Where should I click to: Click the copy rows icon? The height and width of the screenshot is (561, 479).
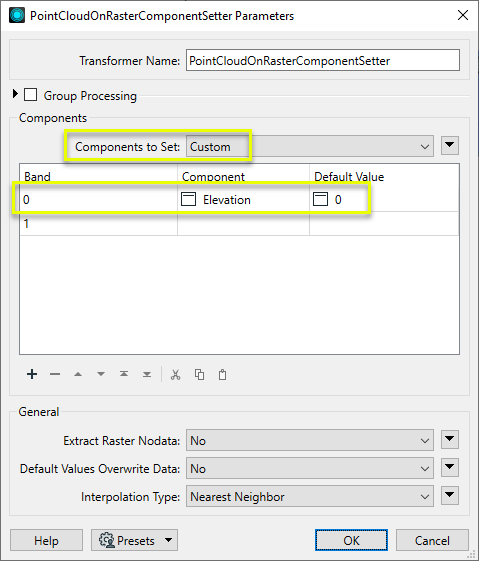199,375
